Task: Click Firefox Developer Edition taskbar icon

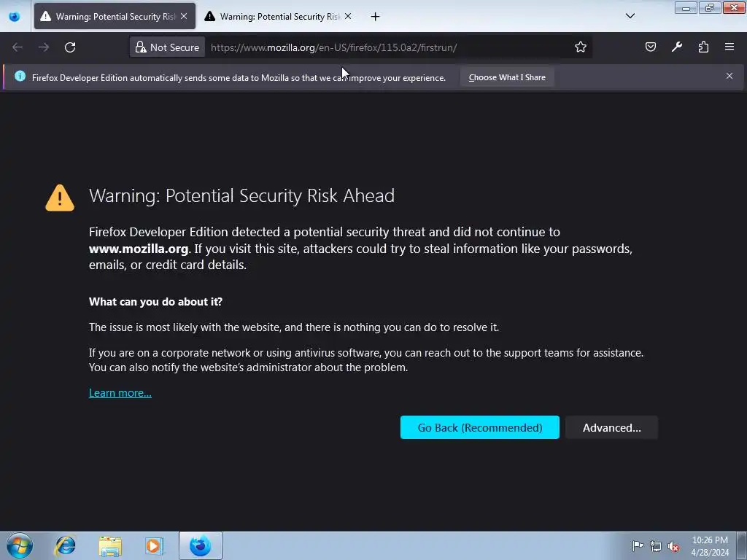Action: [200, 545]
